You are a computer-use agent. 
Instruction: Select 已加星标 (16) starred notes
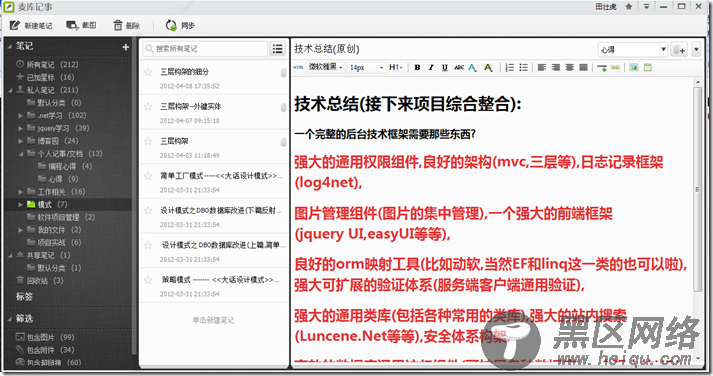pos(45,77)
